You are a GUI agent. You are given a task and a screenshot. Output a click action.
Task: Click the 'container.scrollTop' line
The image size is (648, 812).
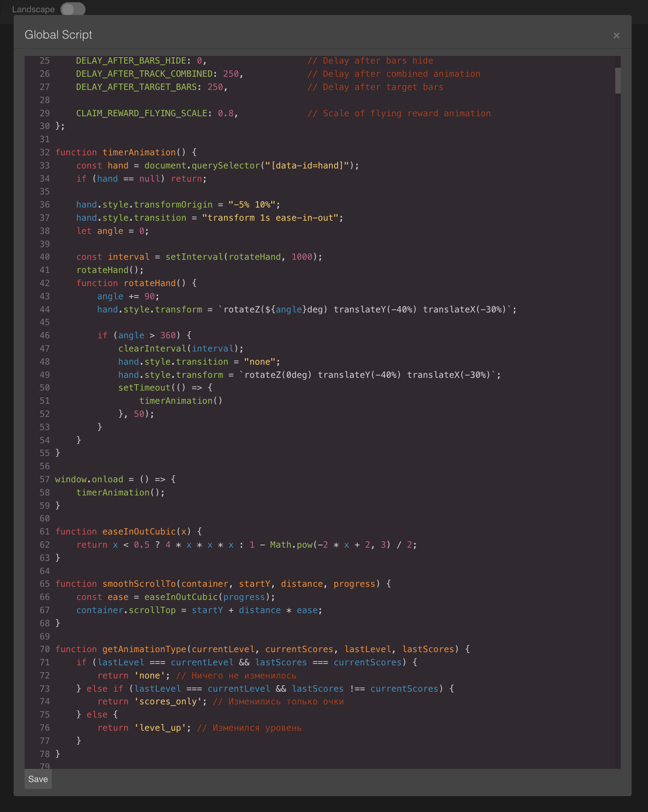[199, 610]
